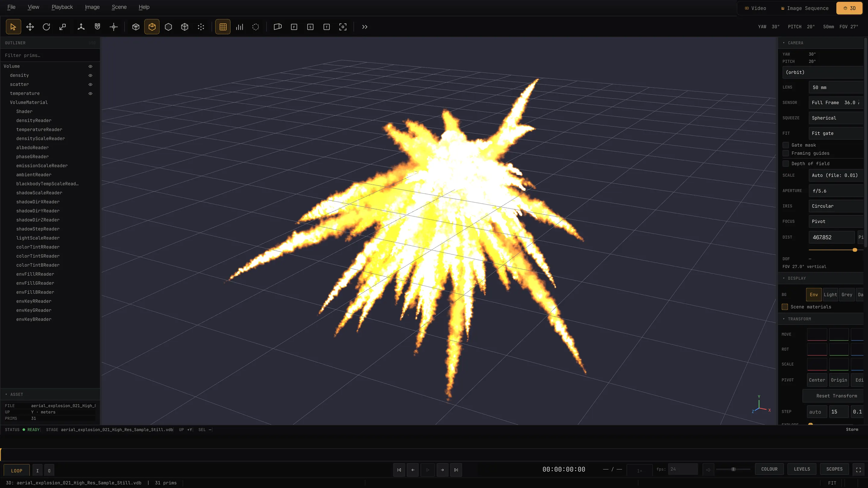Toggle the magnet snap tool
Image resolution: width=868 pixels, height=488 pixels.
[97, 27]
